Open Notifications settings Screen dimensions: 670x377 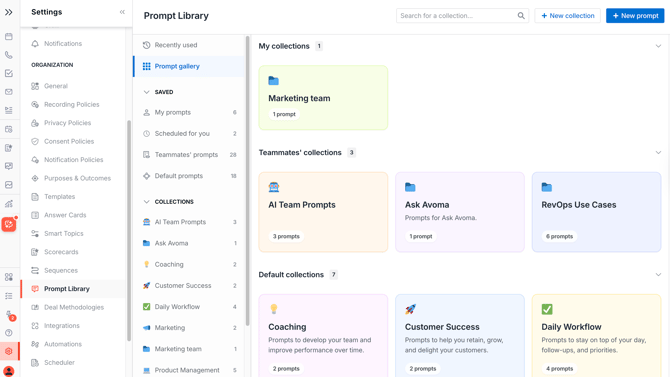coord(73,44)
